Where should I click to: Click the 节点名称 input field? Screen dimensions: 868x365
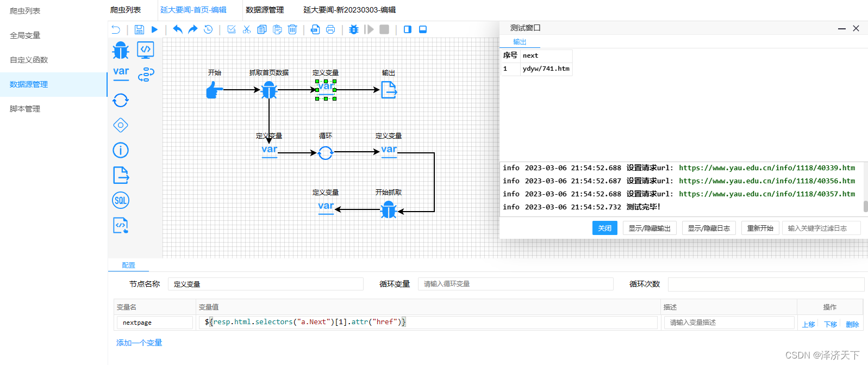coord(265,284)
